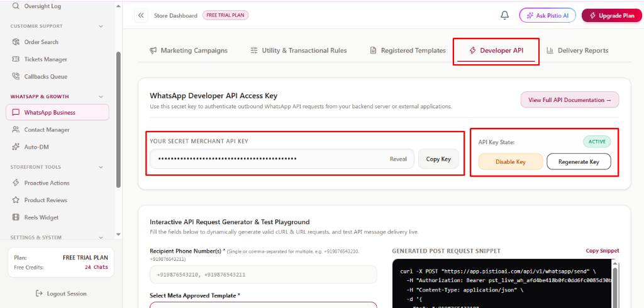Collapse the WhatsApp & Growth section

tap(101, 96)
